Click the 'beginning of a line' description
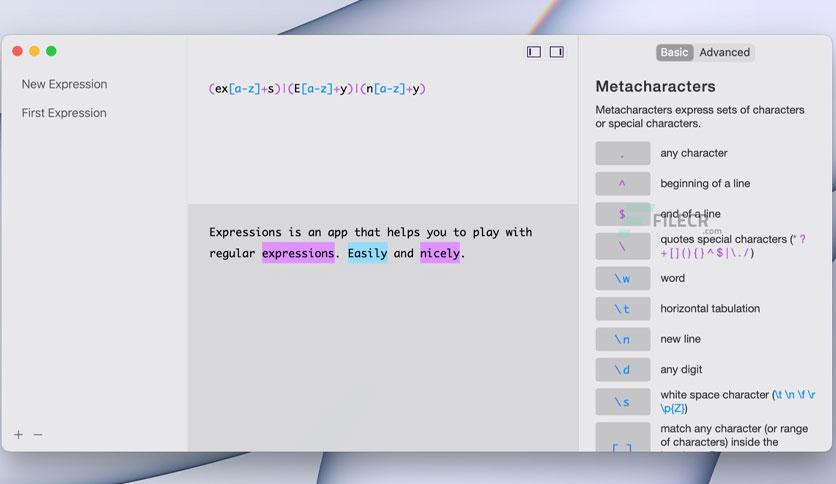The image size is (836, 484). 705,183
